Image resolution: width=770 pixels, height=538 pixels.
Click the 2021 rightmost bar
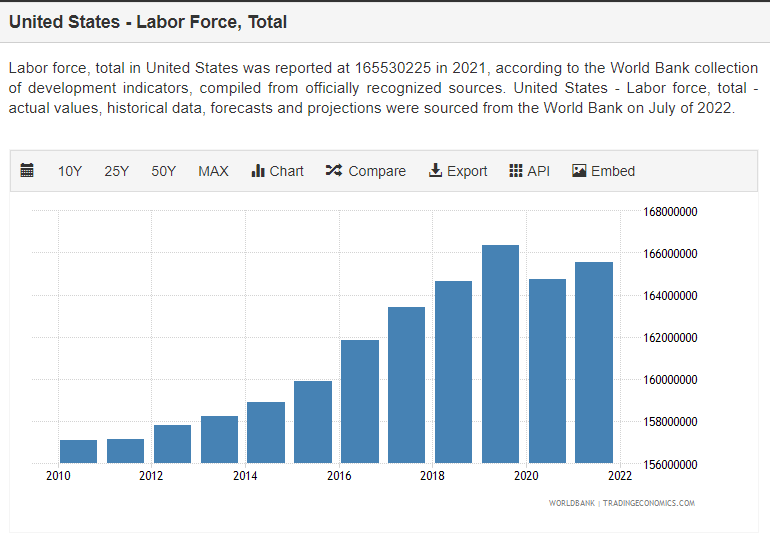(x=594, y=363)
